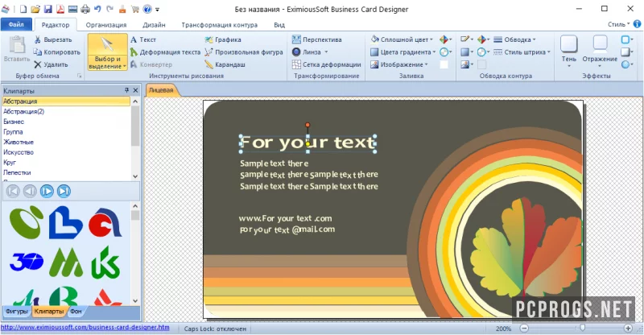Pick the blue 30 clipart logo

pos(27,262)
